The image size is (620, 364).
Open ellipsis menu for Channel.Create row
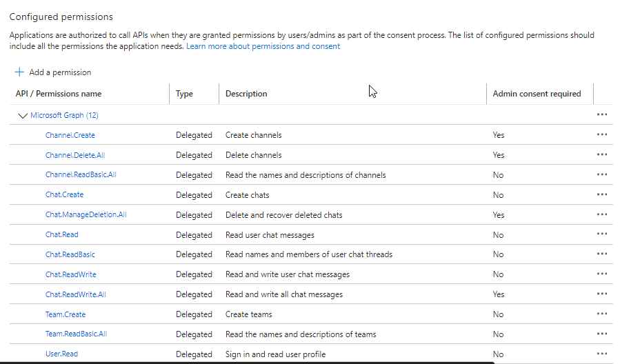pyautogui.click(x=602, y=134)
